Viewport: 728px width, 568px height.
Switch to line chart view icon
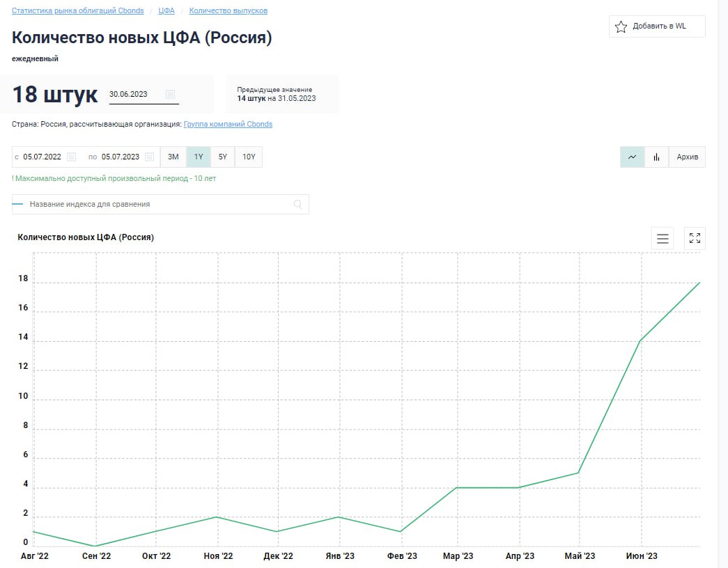click(632, 157)
